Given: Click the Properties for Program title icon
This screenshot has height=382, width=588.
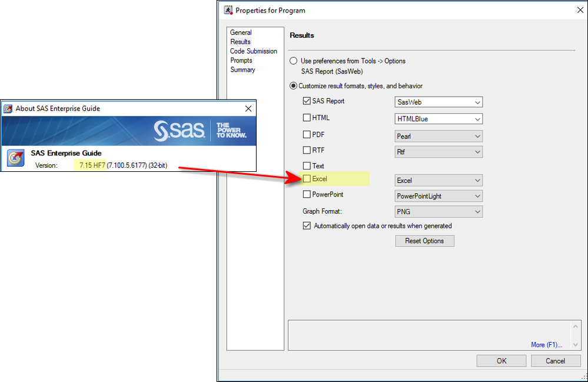Looking at the screenshot, I should point(228,10).
